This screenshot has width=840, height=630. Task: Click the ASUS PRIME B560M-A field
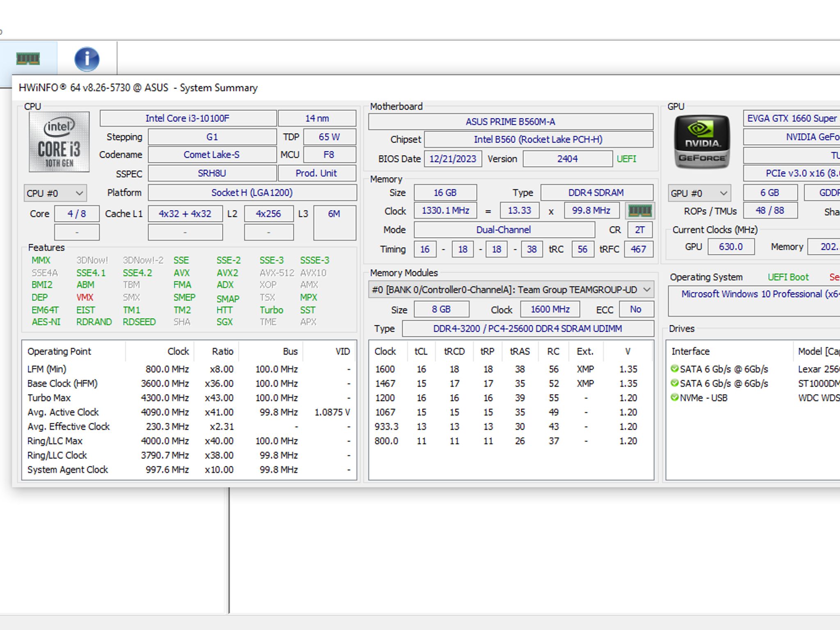pyautogui.click(x=510, y=122)
